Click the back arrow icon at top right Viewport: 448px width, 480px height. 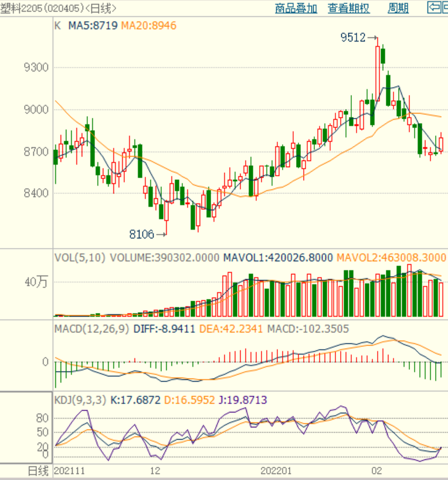pos(434,8)
